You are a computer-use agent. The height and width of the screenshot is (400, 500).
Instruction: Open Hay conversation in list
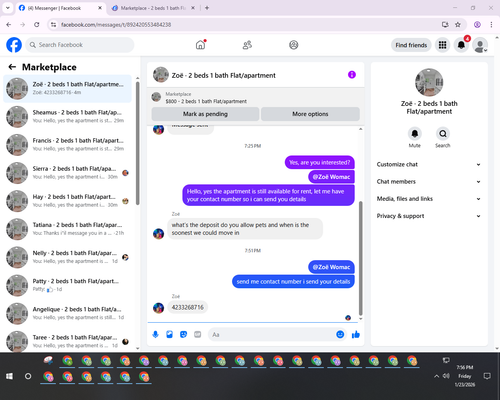click(68, 201)
